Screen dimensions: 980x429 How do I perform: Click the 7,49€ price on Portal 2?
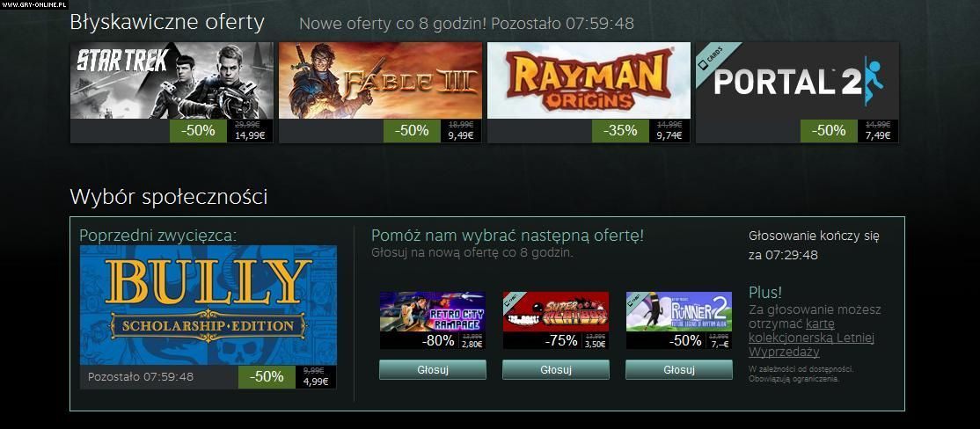click(878, 135)
